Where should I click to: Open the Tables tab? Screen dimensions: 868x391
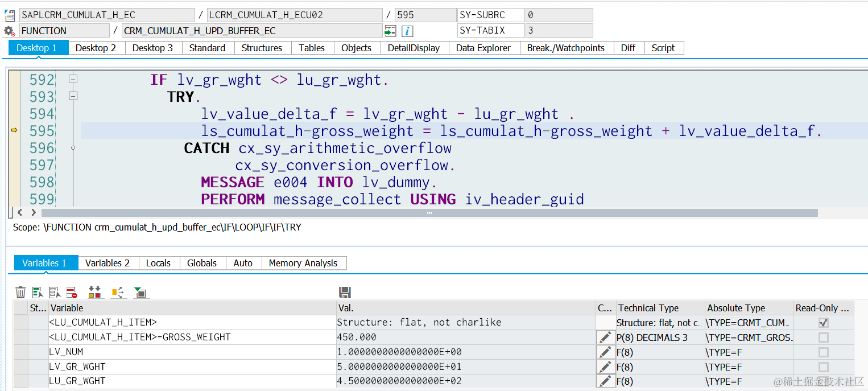click(x=312, y=48)
